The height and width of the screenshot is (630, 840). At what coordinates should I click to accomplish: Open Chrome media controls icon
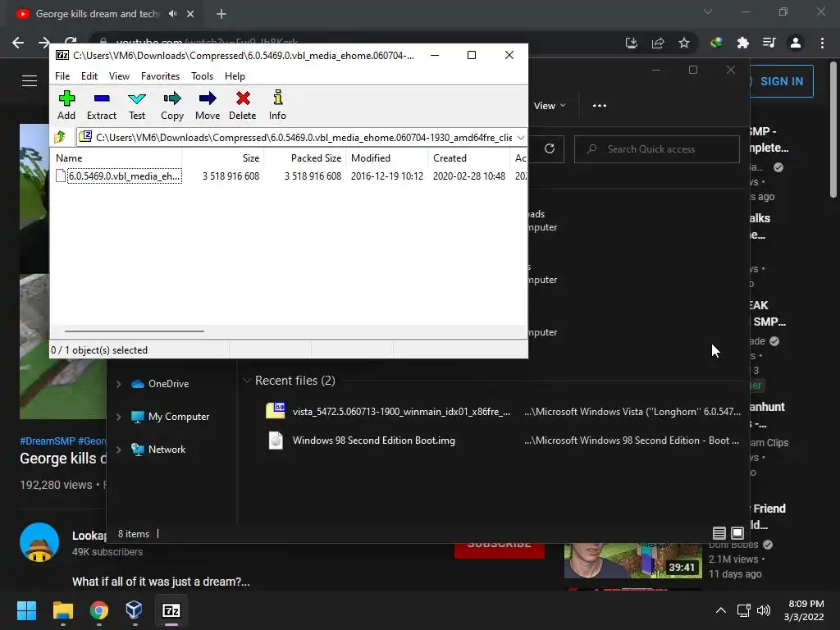pos(769,43)
